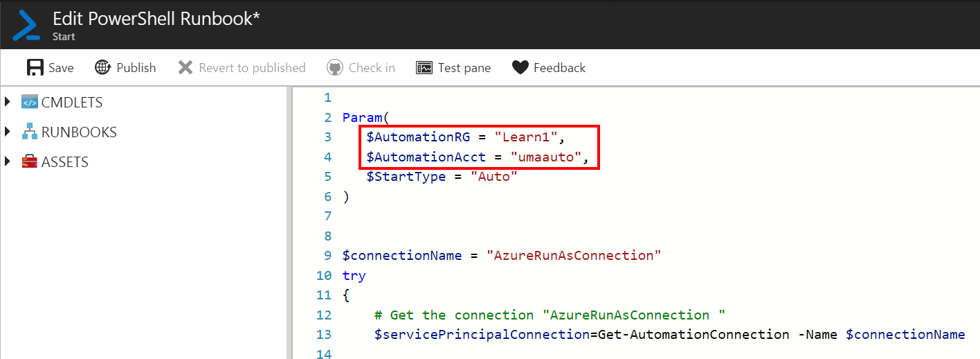
Task: Select the RUNBOOKS label
Action: tap(79, 132)
